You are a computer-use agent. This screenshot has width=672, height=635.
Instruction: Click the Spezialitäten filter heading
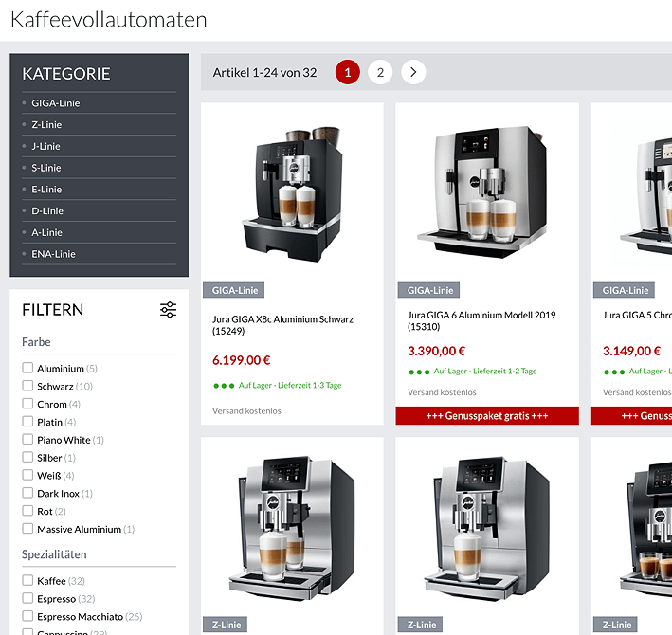54,554
